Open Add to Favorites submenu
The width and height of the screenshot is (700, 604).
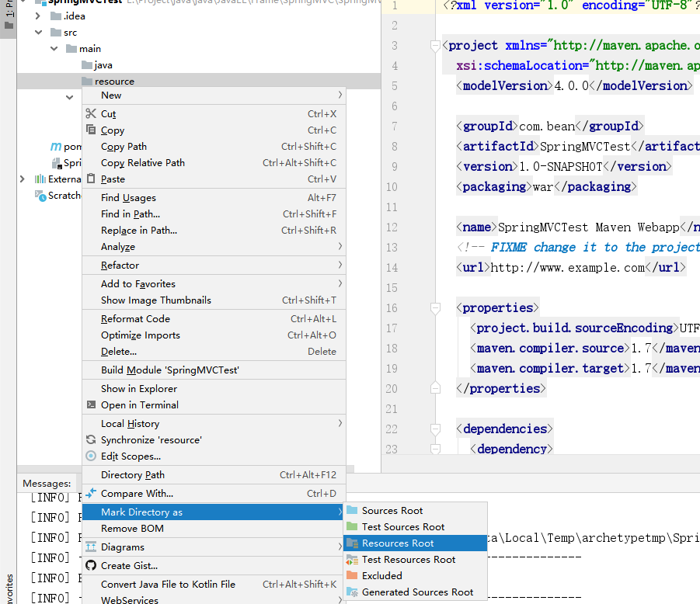point(214,283)
